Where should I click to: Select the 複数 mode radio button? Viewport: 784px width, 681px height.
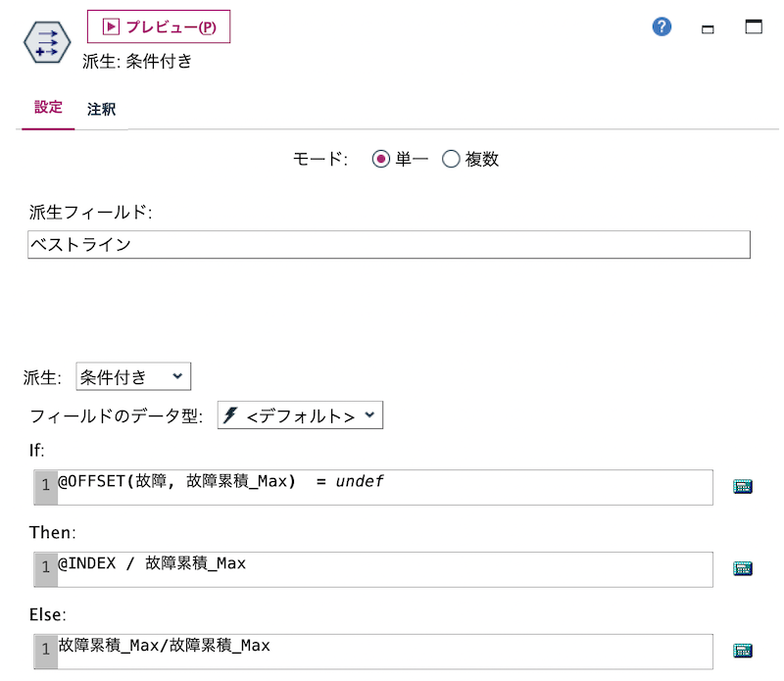451,159
